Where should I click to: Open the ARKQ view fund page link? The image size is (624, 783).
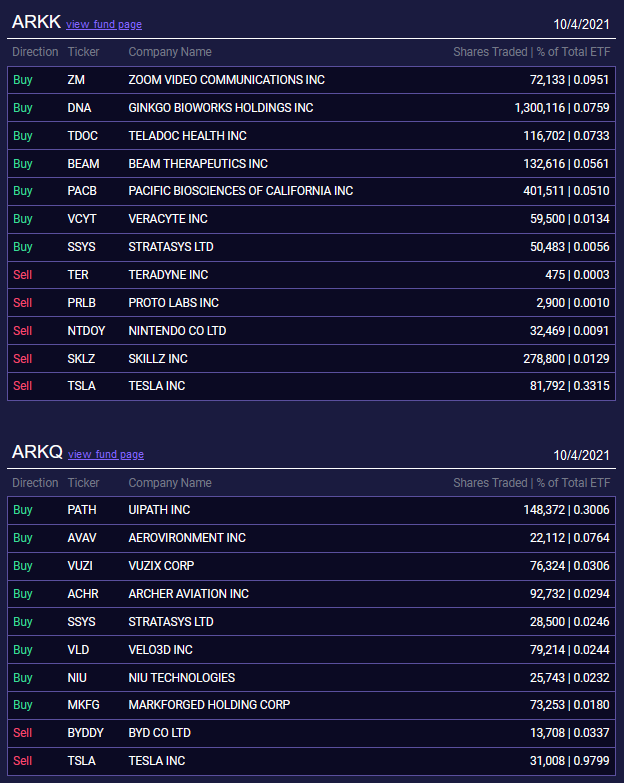106,454
